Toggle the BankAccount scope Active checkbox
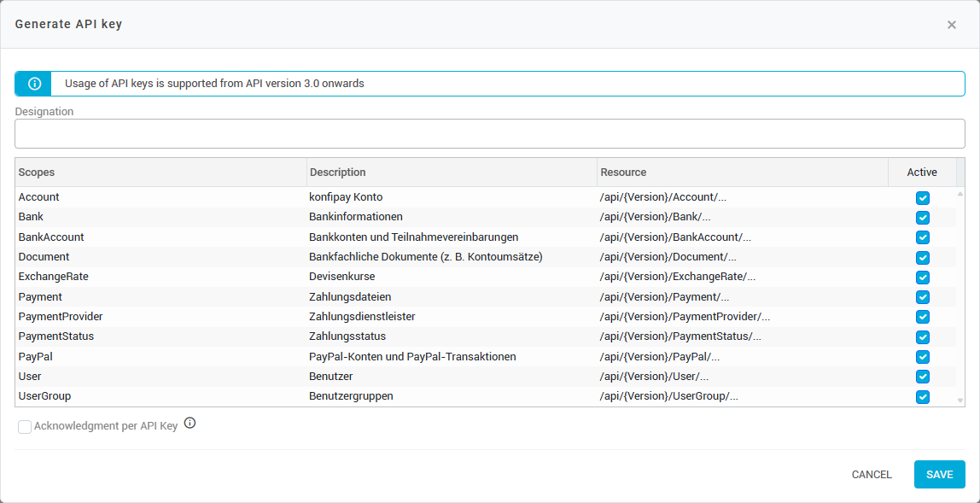The width and height of the screenshot is (980, 503). (922, 237)
